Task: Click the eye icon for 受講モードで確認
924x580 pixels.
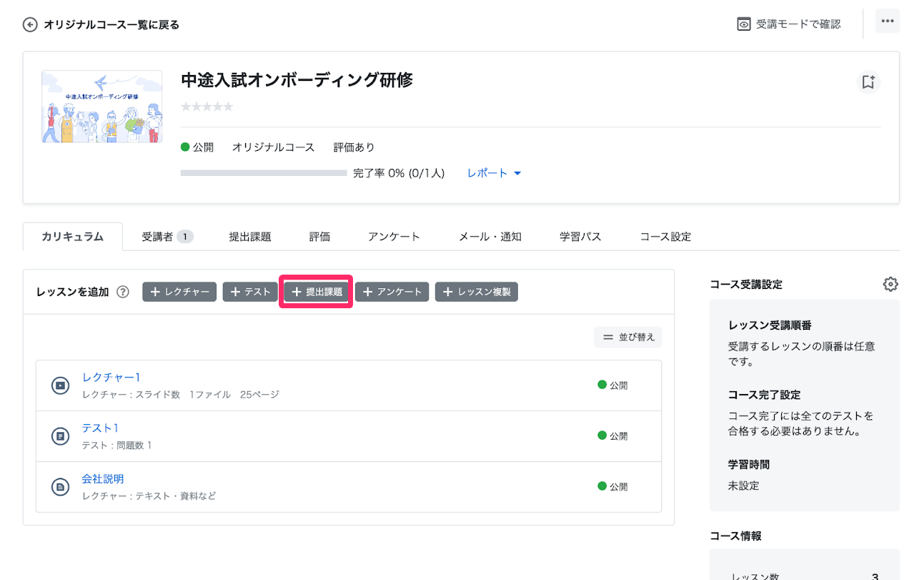Action: (744, 24)
